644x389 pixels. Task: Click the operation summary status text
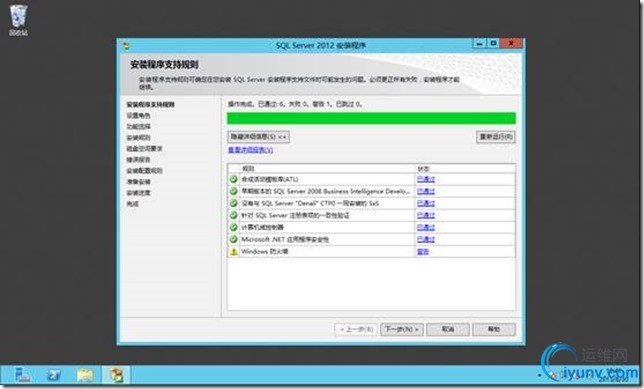(295, 104)
